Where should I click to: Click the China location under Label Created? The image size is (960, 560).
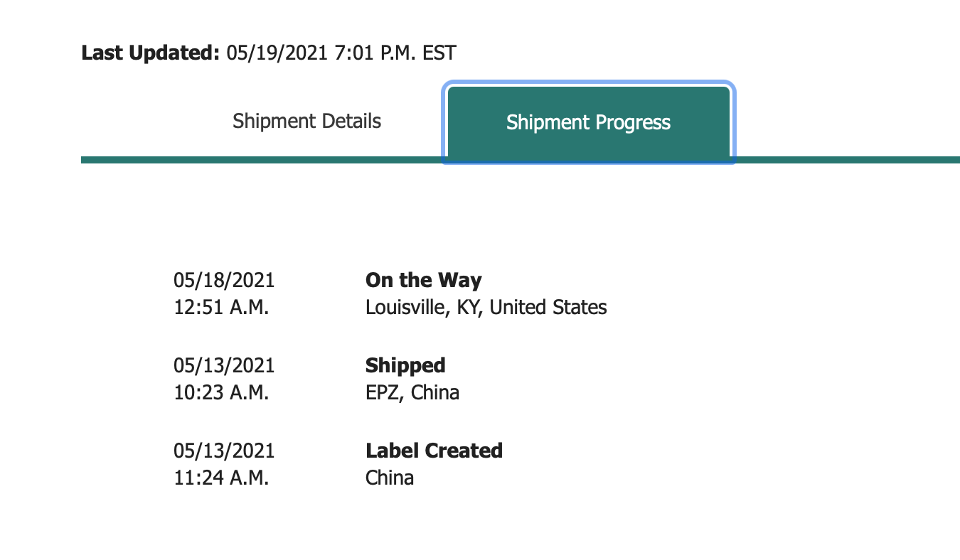pos(390,478)
